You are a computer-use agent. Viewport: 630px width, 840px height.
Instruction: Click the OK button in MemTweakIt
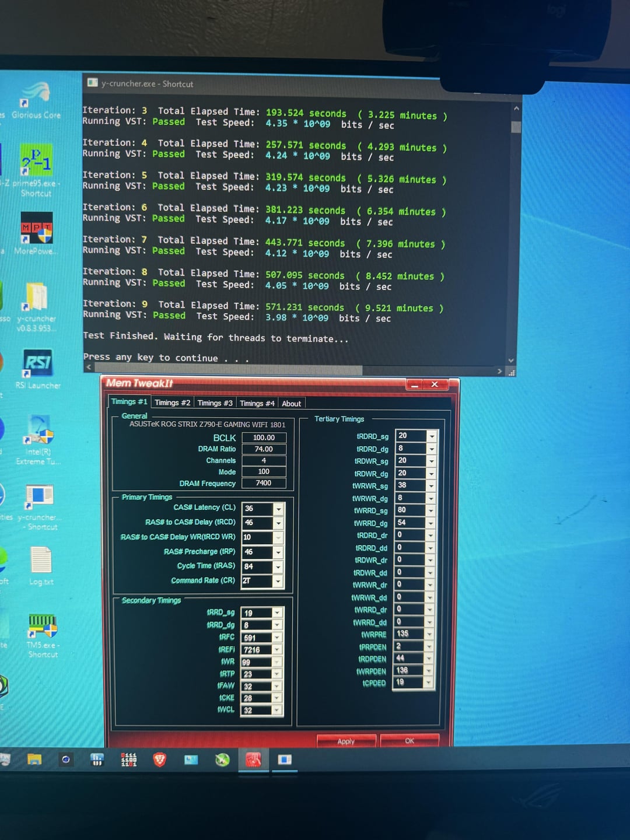click(409, 740)
